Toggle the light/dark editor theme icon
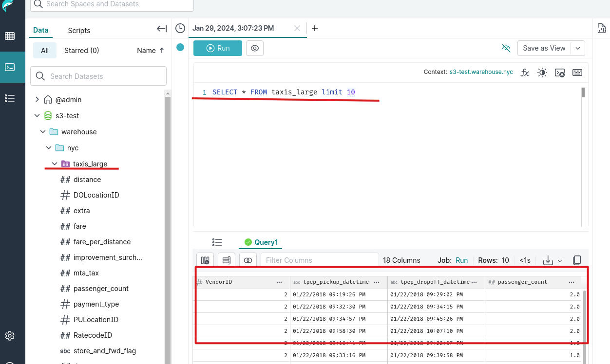 542,73
